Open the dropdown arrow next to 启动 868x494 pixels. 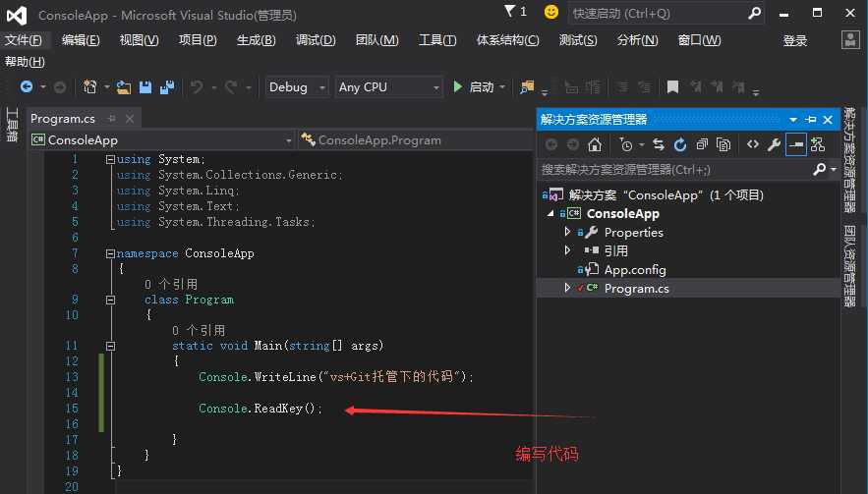pos(502,86)
